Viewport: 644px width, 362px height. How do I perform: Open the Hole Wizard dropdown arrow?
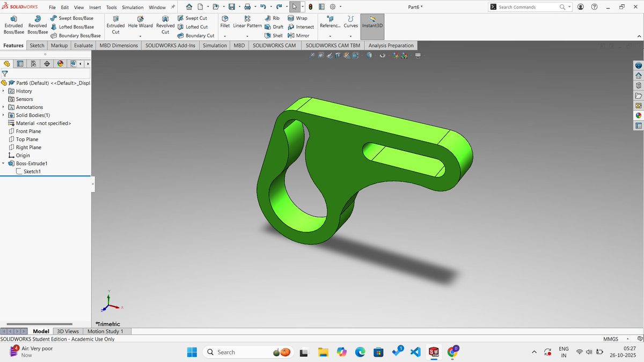click(141, 36)
